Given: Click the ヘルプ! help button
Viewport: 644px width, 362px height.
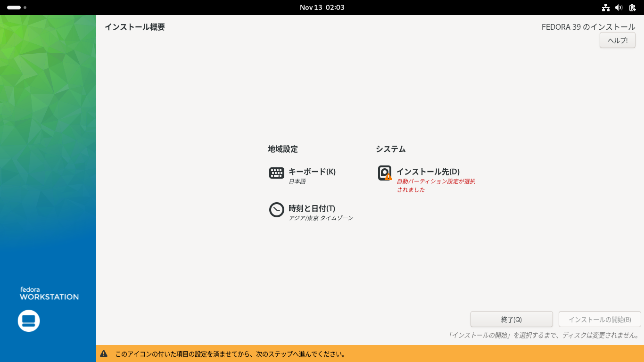Looking at the screenshot, I should [x=618, y=40].
